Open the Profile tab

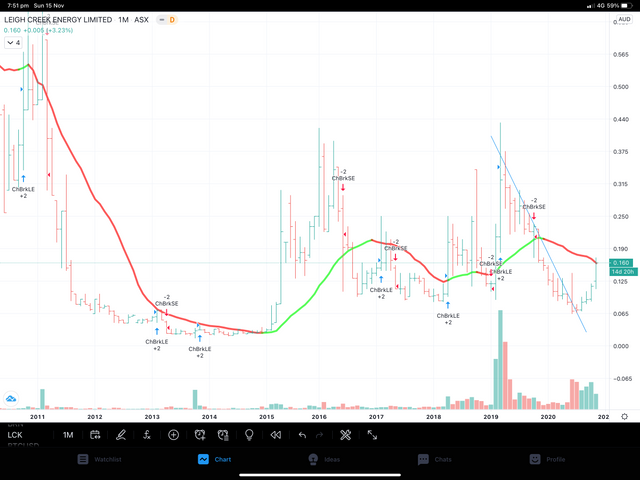pyautogui.click(x=549, y=459)
